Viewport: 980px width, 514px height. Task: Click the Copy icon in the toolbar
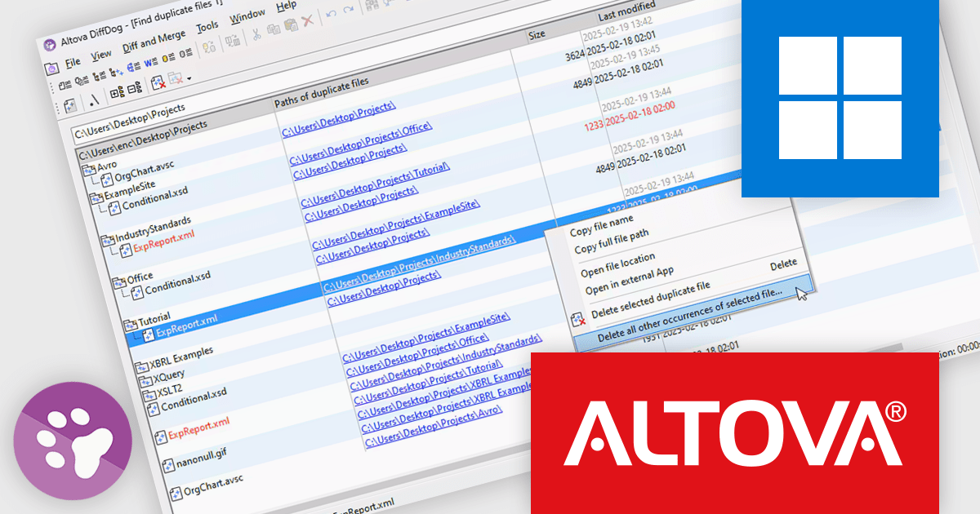point(274,29)
